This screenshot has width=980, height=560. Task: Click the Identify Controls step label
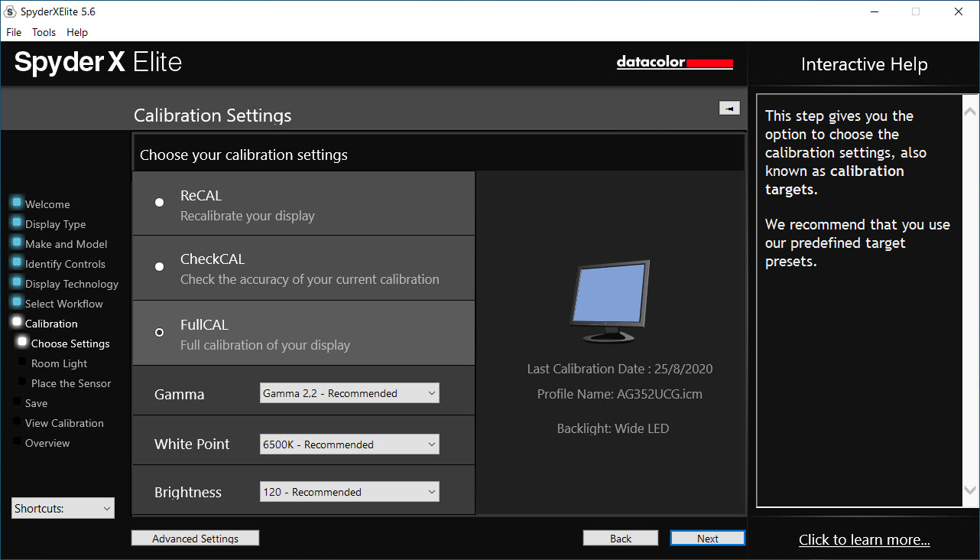(65, 264)
